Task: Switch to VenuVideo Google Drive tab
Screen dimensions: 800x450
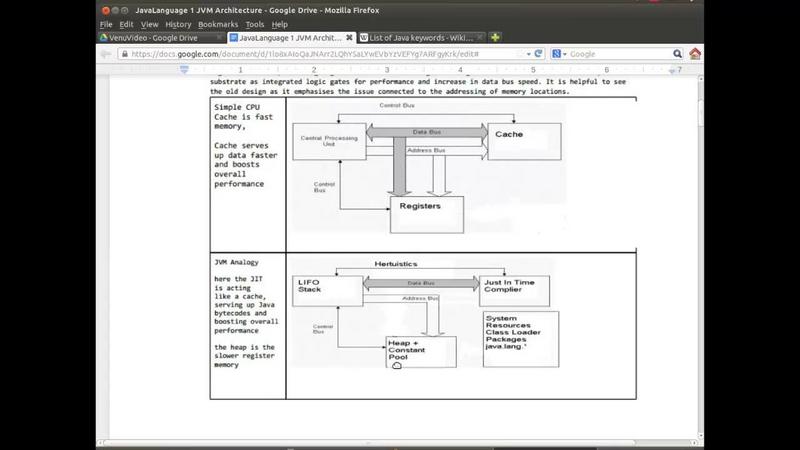Action: click(x=161, y=38)
